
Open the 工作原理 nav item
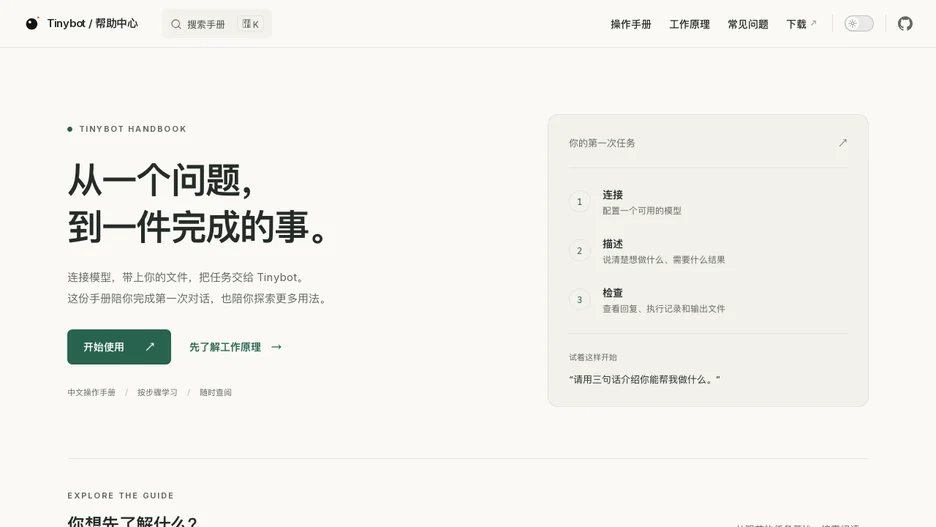689,24
